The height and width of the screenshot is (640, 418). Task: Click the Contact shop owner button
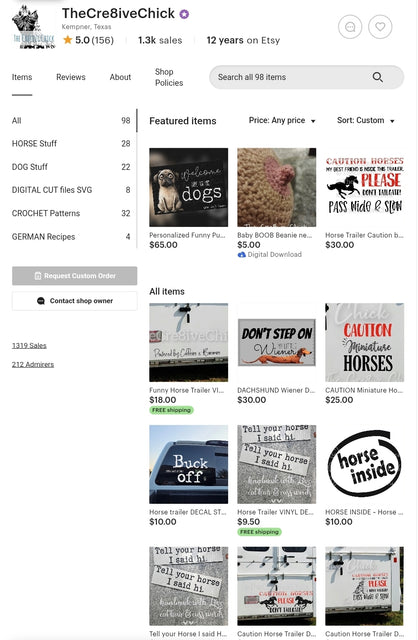coord(74,301)
